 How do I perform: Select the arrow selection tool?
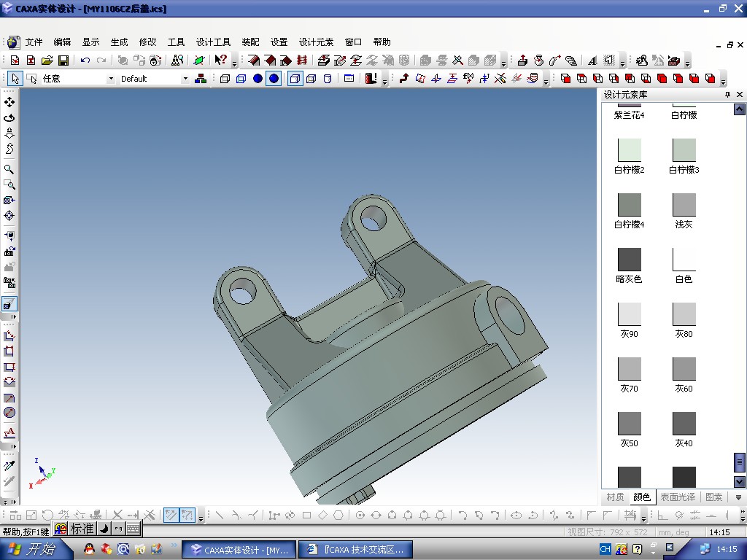click(x=15, y=79)
